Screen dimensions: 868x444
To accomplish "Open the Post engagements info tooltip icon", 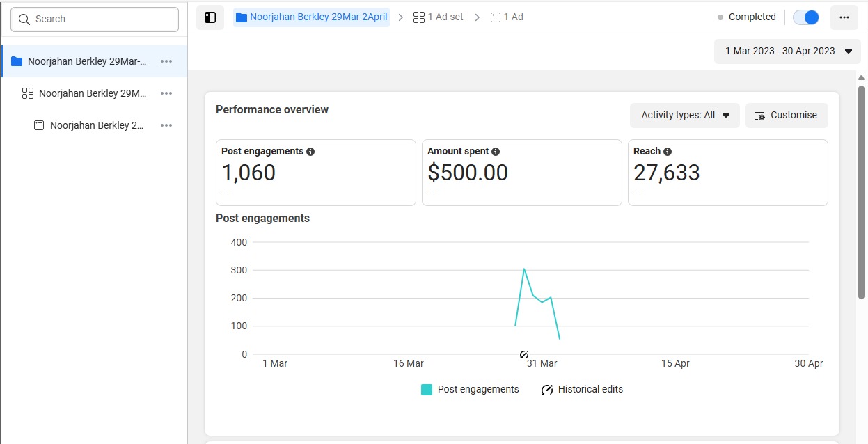I will [310, 152].
